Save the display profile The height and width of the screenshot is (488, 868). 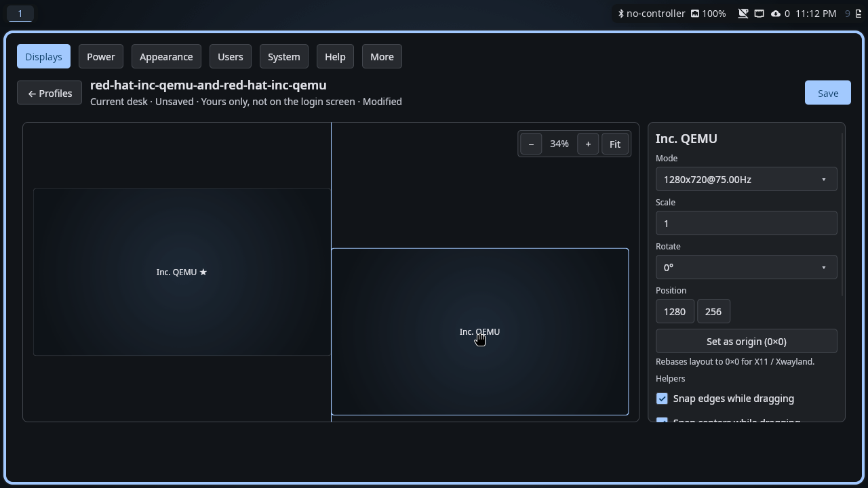point(828,93)
